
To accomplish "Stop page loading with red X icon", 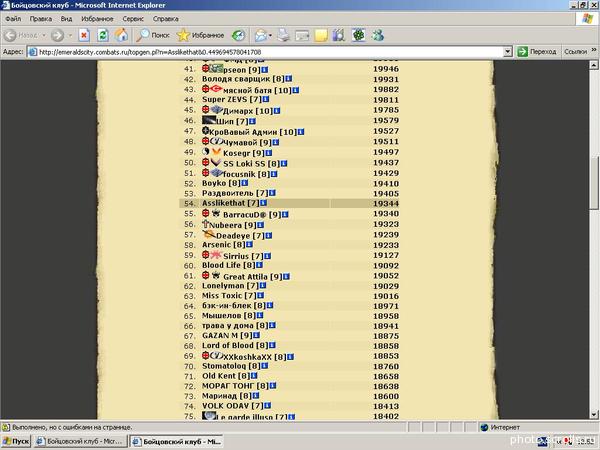I will click(x=84, y=36).
